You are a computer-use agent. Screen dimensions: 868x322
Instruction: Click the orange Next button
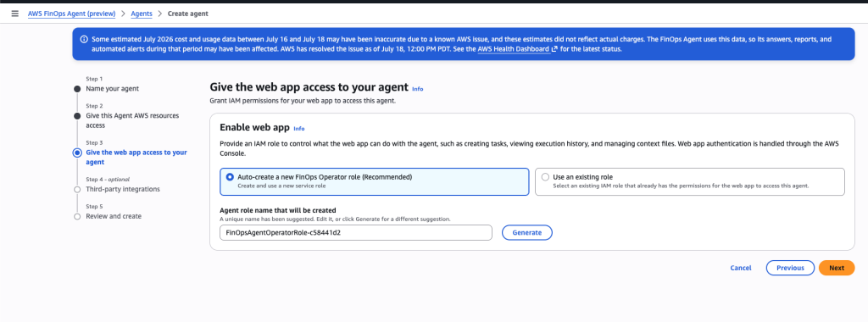[837, 268]
